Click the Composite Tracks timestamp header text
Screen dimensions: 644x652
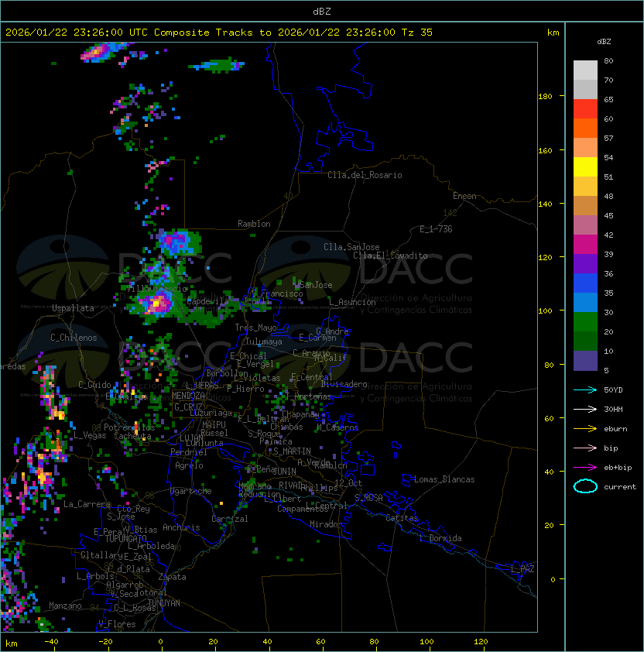tap(219, 33)
